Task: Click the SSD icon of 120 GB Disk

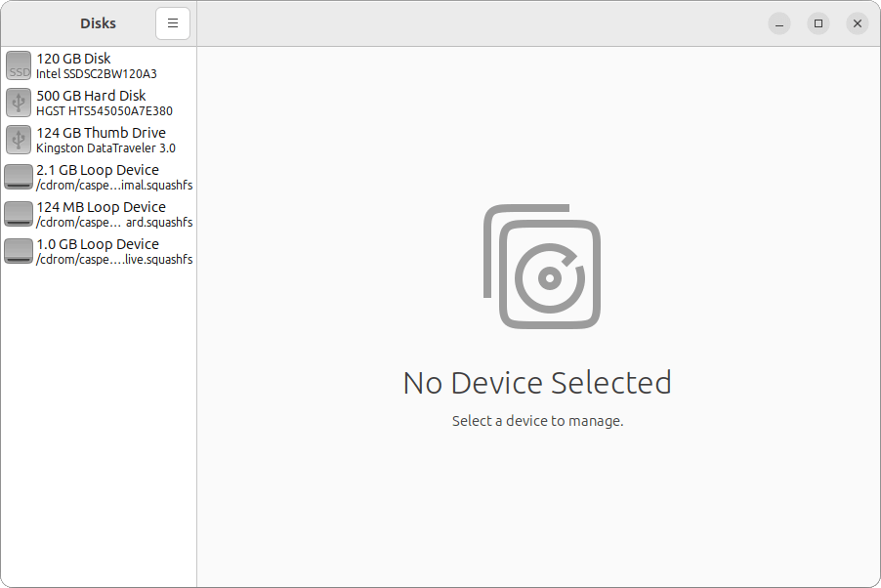Action: point(19,65)
